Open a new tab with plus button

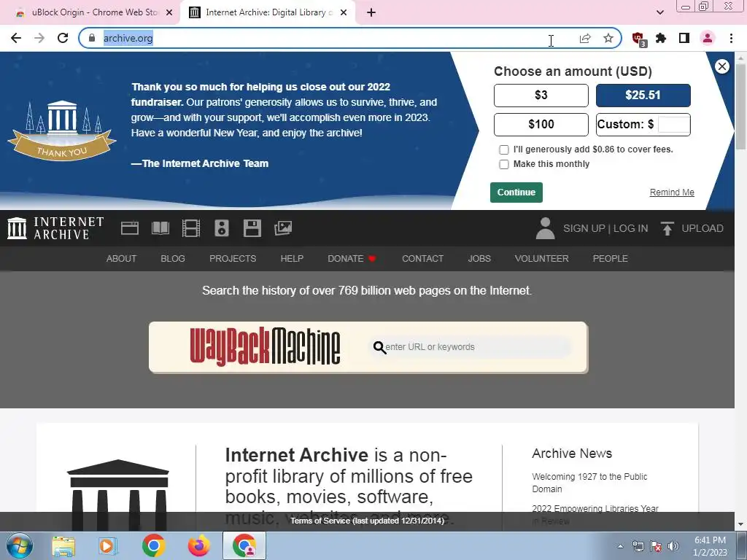click(x=371, y=12)
